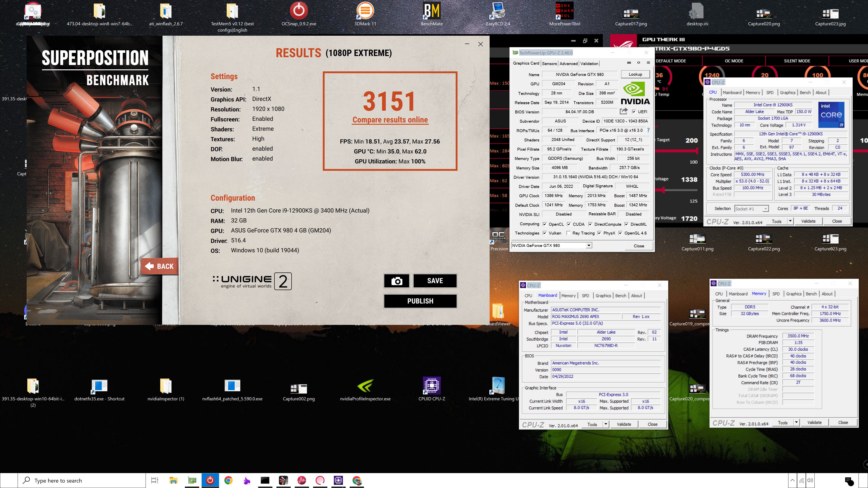Click Compare results online link

(x=390, y=120)
